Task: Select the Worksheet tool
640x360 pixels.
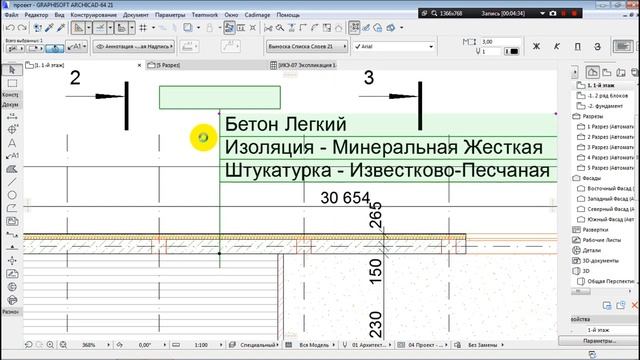Action: (12, 273)
